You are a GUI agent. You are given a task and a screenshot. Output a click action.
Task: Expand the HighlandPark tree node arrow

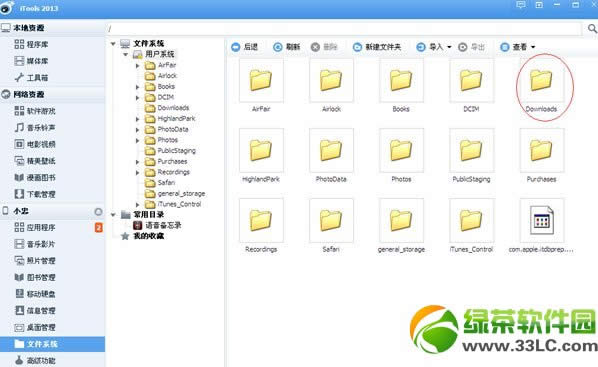coord(138,119)
